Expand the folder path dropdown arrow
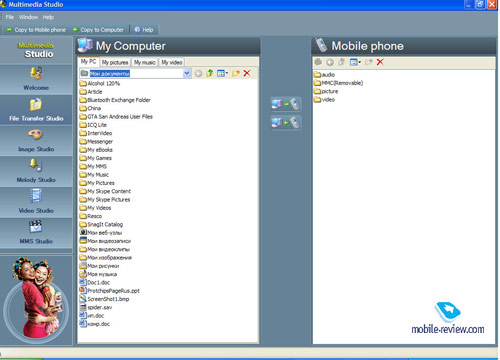The width and height of the screenshot is (500, 360). 187,73
